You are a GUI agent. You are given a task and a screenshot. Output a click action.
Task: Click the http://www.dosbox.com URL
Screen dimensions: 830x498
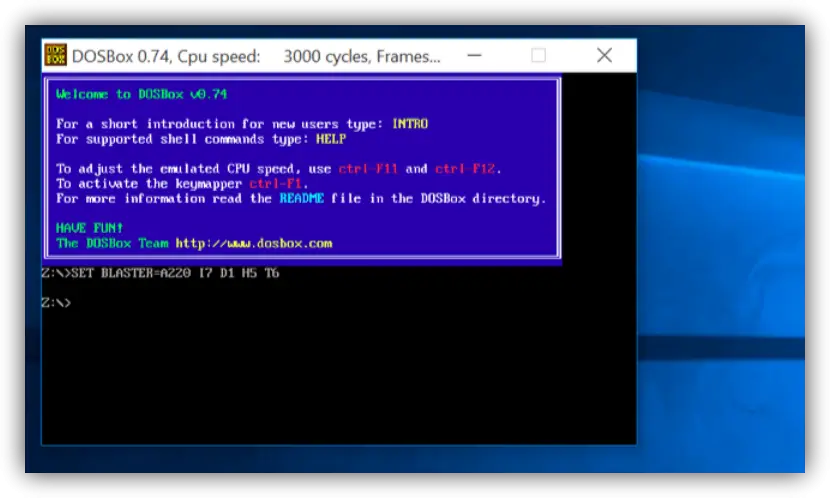coord(254,243)
